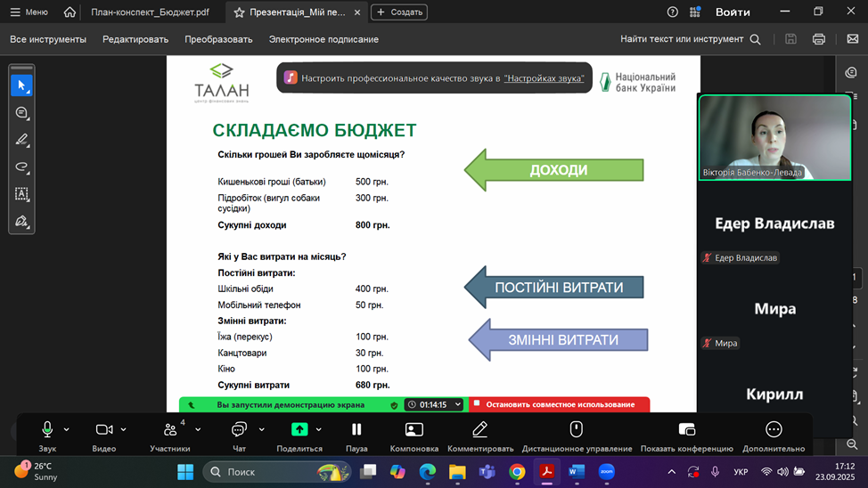Pick the freehand draw loop tool
Image resolution: width=868 pixels, height=488 pixels.
pos(21,167)
